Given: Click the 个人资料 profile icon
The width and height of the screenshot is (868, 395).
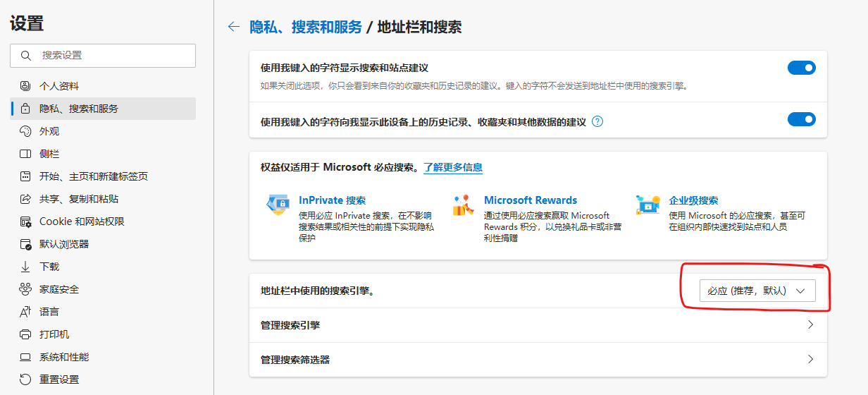Looking at the screenshot, I should pos(25,86).
